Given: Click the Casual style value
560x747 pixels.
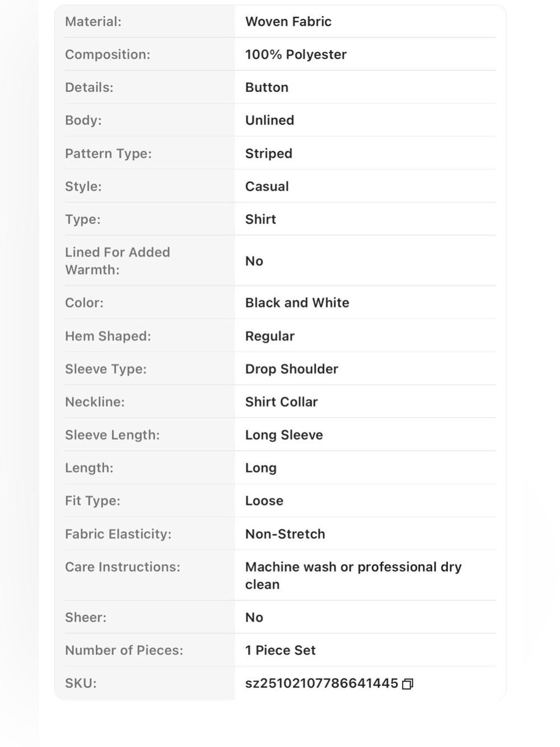Looking at the screenshot, I should tap(267, 186).
